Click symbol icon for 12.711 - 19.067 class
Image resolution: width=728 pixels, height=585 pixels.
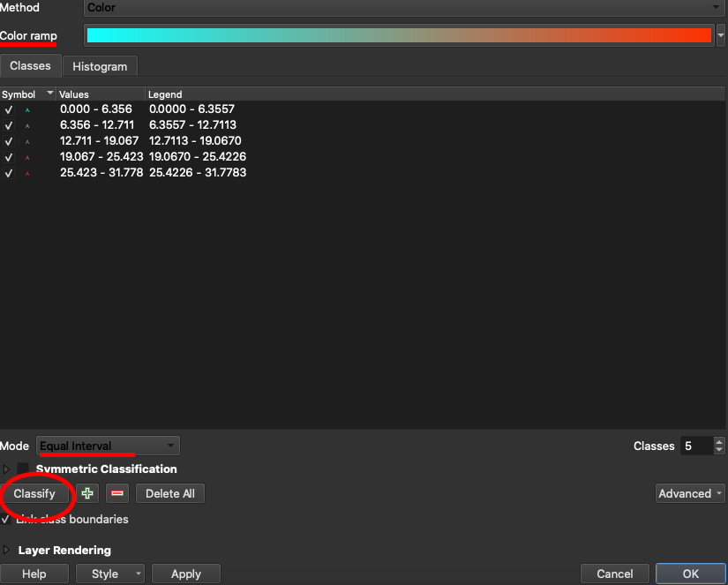coord(27,142)
